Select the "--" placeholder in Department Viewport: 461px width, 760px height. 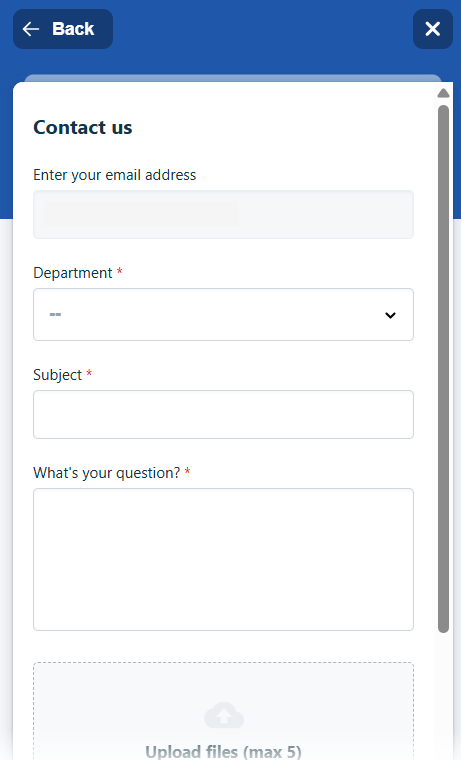coord(55,315)
